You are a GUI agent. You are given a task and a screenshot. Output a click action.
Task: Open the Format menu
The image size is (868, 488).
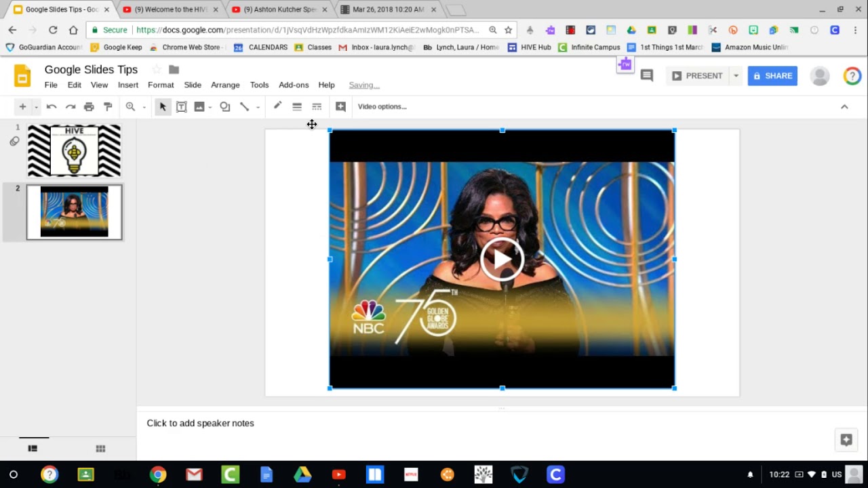click(x=161, y=85)
